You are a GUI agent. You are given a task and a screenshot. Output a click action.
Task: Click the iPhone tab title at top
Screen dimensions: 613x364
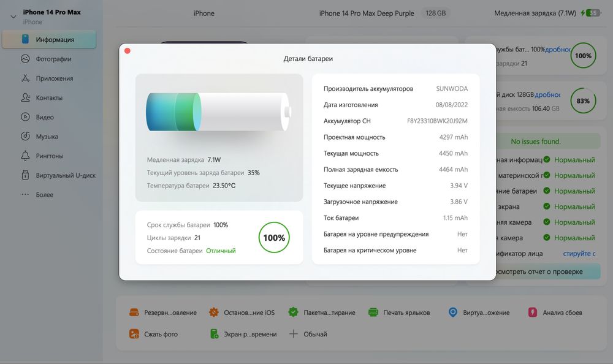point(204,13)
